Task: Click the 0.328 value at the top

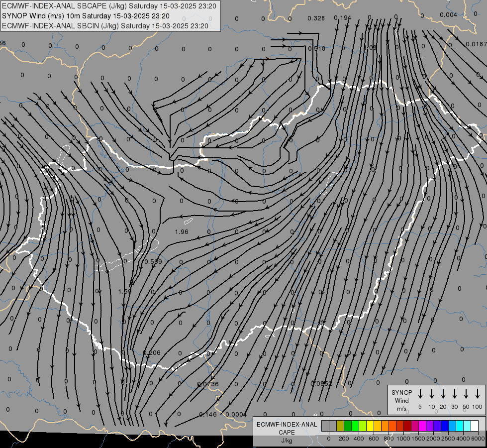Action: pyautogui.click(x=316, y=18)
